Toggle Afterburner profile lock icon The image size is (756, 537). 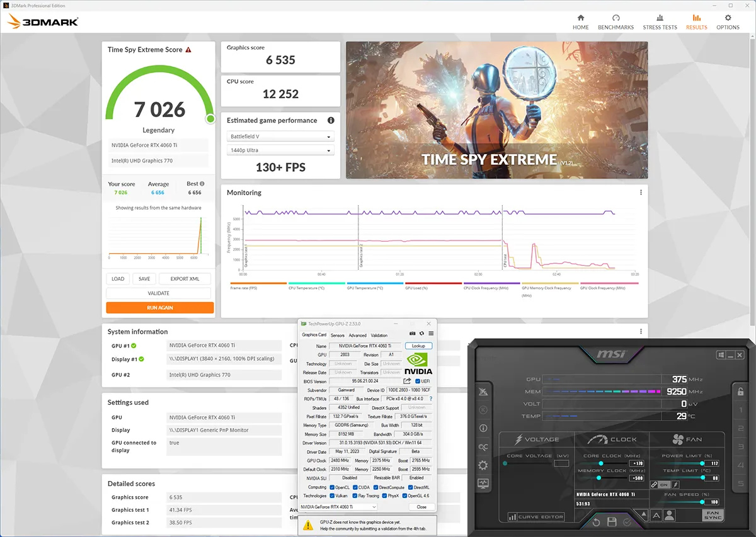740,392
